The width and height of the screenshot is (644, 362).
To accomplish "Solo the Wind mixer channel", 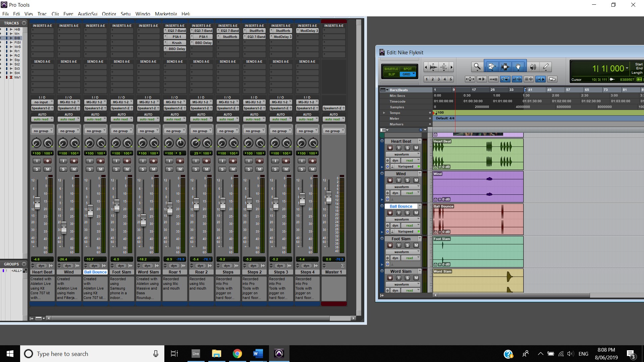I will coord(63,169).
